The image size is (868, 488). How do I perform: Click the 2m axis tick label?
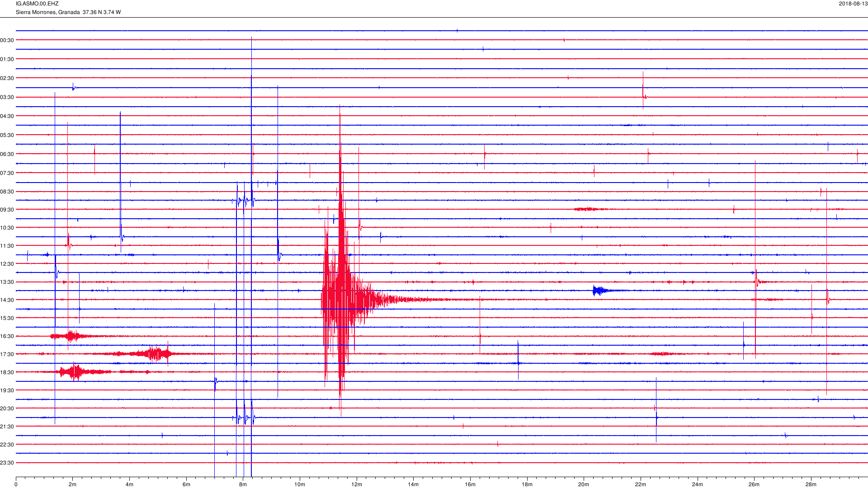(73, 484)
